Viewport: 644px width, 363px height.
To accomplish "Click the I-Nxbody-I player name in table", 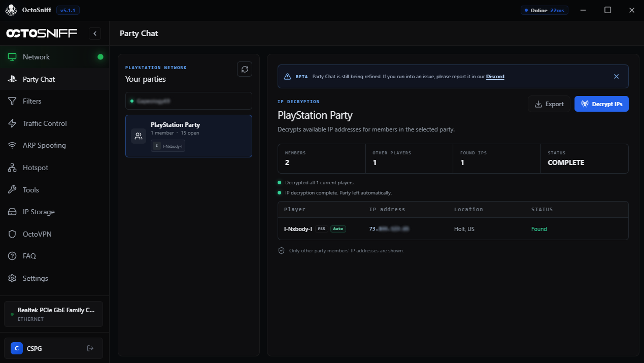I will [298, 229].
